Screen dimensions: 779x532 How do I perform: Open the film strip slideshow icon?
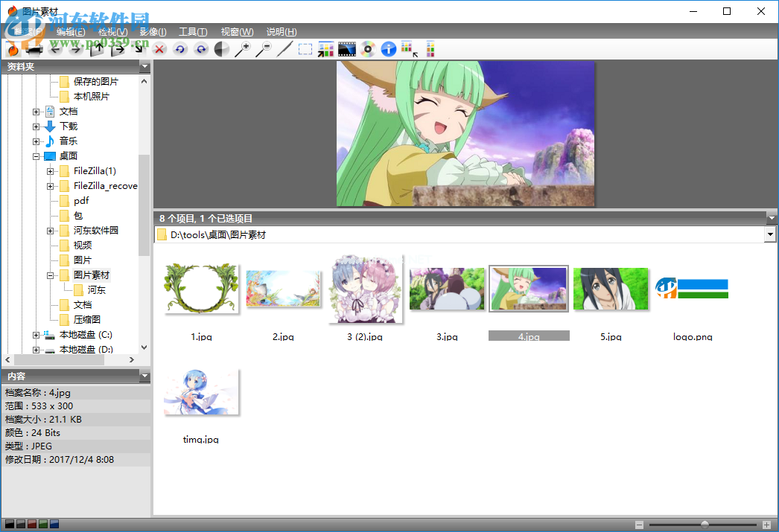click(x=346, y=49)
